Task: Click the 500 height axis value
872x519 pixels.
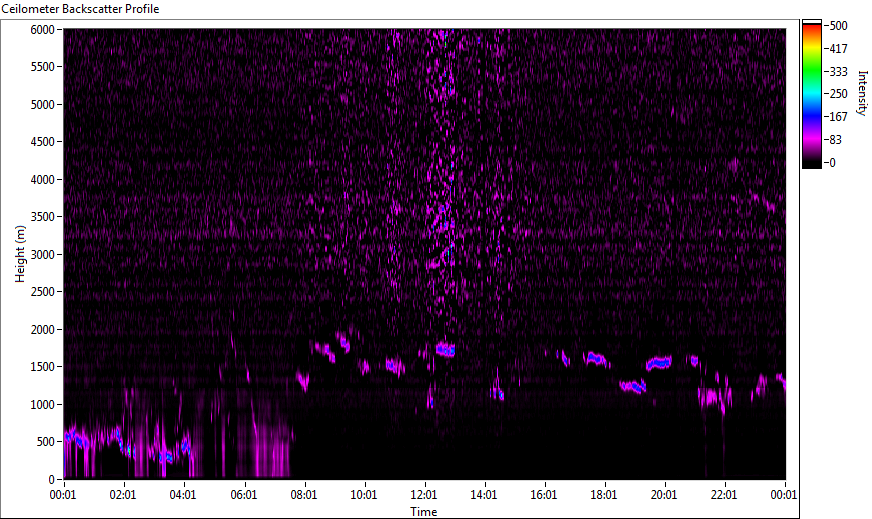Action: tap(46, 442)
